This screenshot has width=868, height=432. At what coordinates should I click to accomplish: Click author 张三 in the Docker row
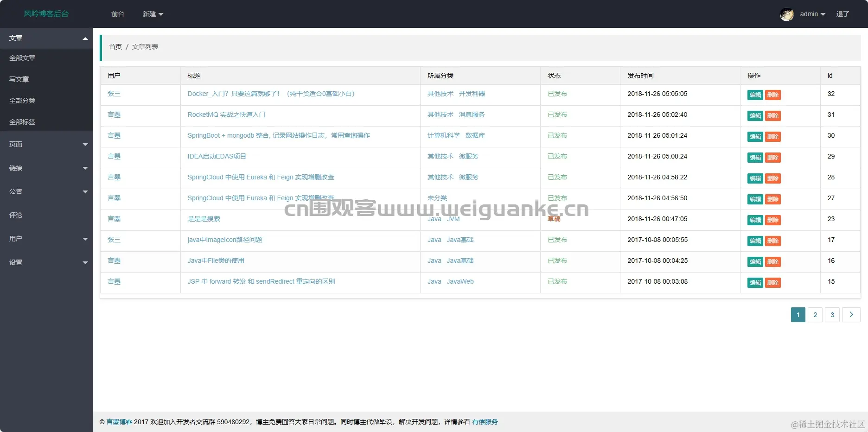(x=114, y=94)
